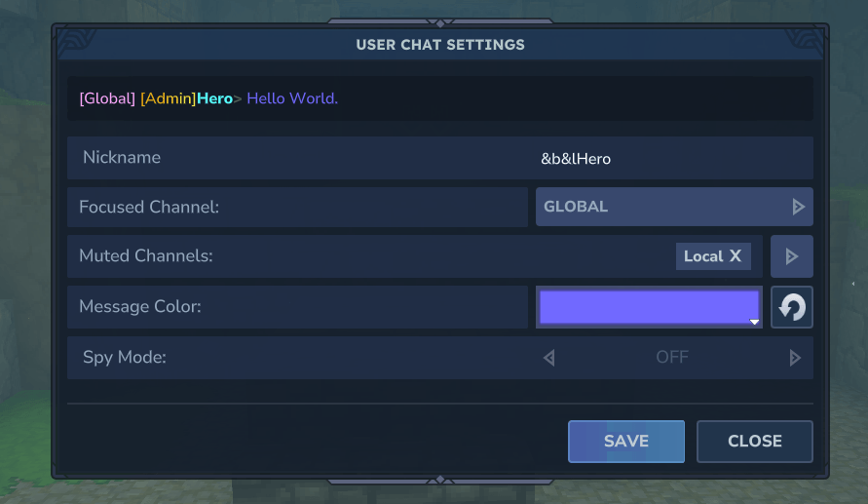Click the [Global] tag in chat preview
The image size is (868, 504).
107,98
